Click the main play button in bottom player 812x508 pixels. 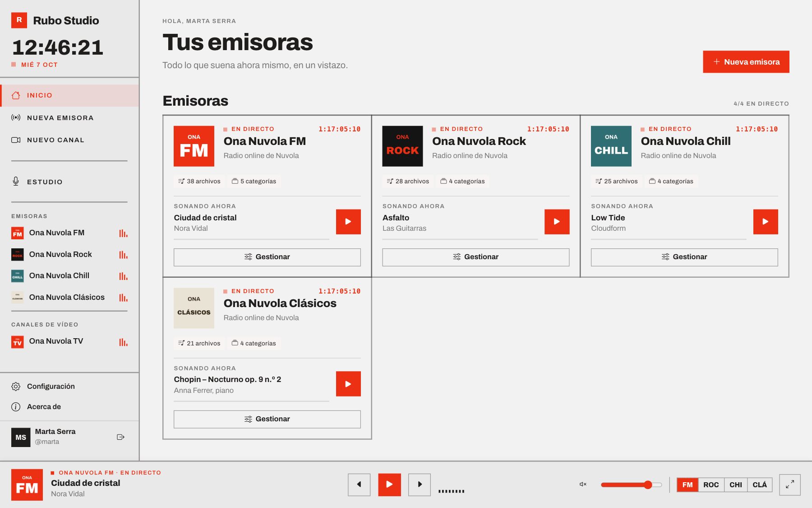pos(389,485)
